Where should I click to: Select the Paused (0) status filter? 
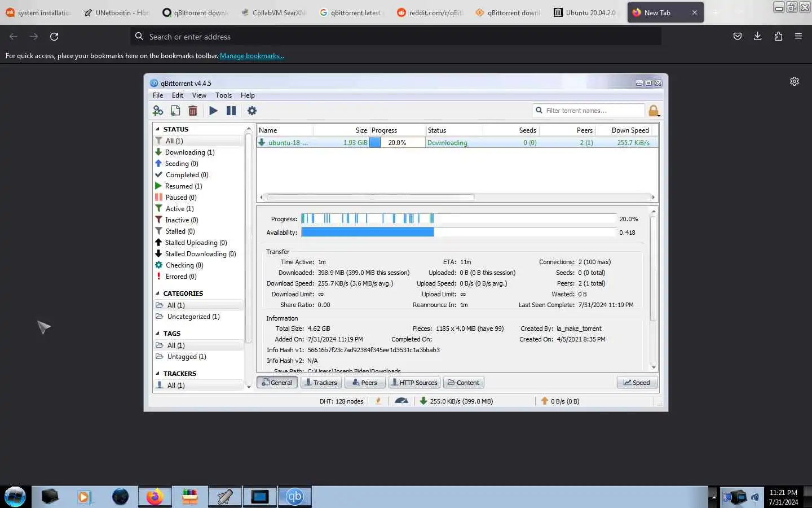click(x=175, y=198)
